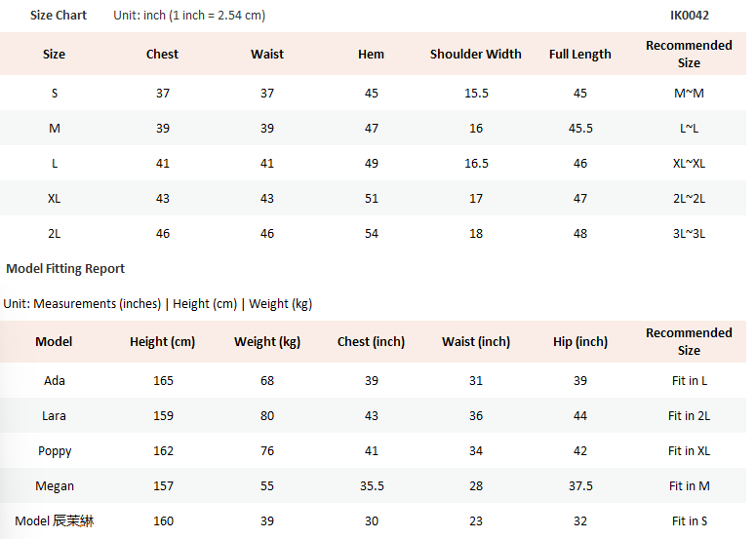Click the Megan model name cell
This screenshot has width=756, height=539.
[x=55, y=486]
